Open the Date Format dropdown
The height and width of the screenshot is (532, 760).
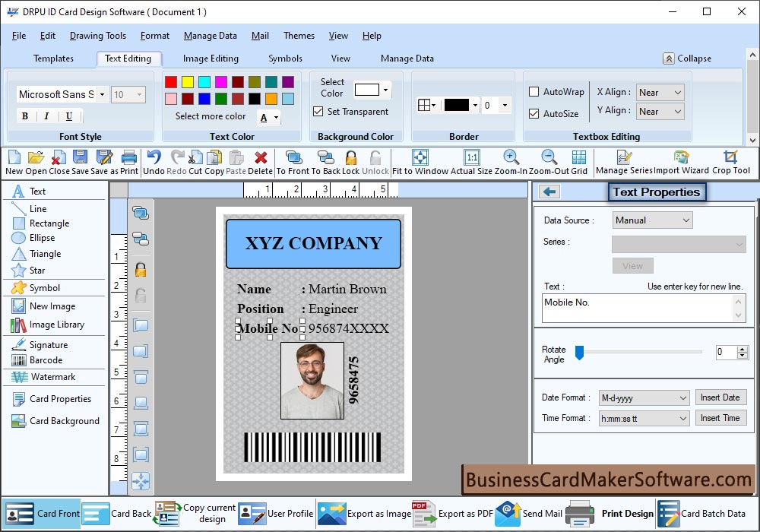pos(644,397)
